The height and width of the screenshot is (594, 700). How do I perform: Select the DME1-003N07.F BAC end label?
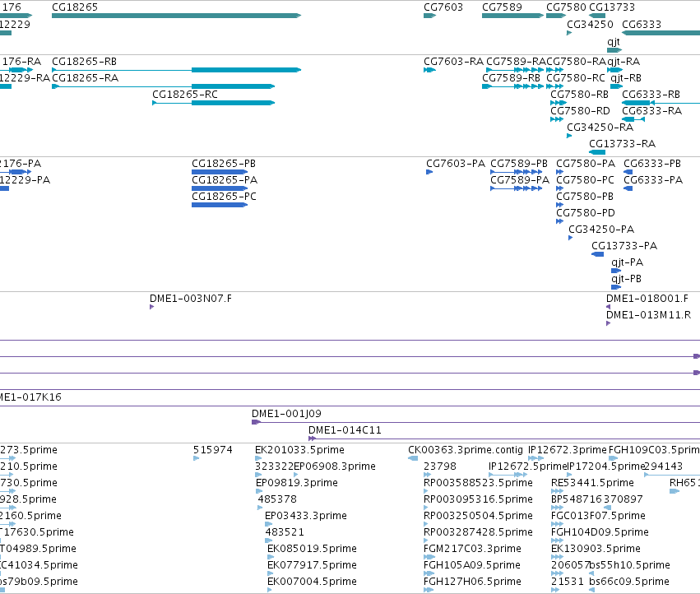click(x=191, y=299)
